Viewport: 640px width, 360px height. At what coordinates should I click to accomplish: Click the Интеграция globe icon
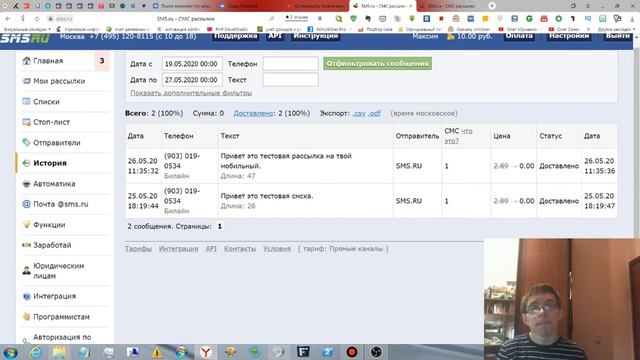(x=27, y=296)
